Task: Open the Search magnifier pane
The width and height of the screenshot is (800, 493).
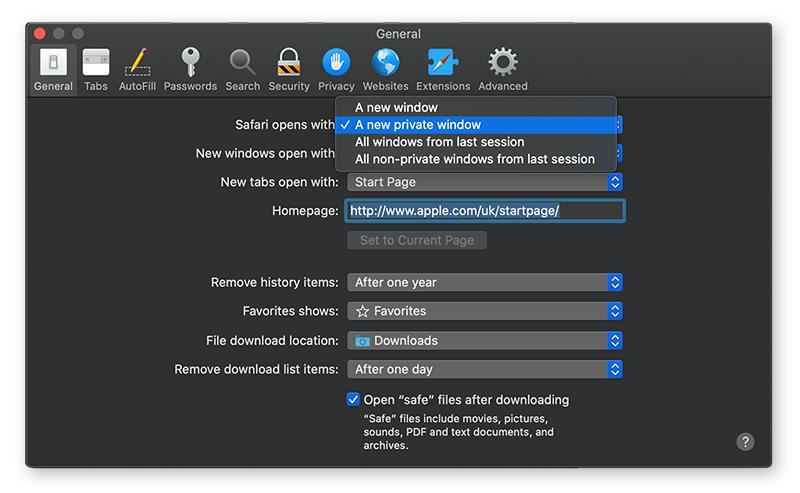Action: (x=242, y=70)
